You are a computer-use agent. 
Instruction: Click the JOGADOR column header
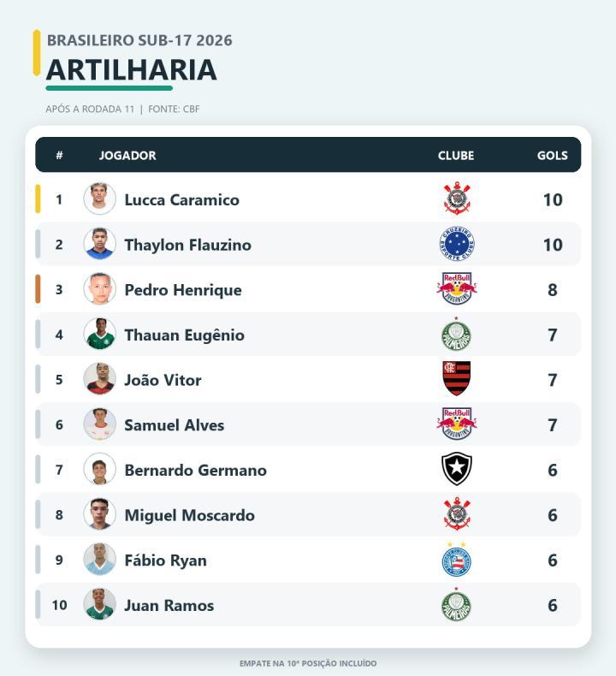click(x=127, y=155)
